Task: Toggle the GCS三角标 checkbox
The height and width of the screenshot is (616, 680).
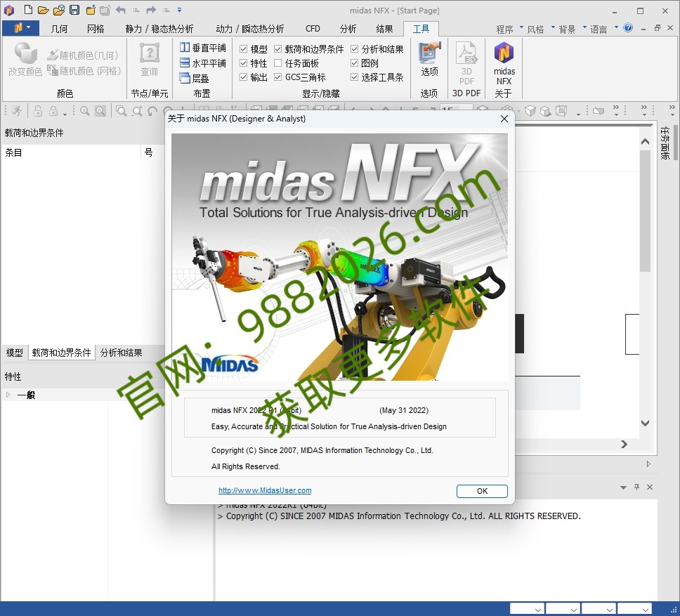Action: tap(278, 77)
